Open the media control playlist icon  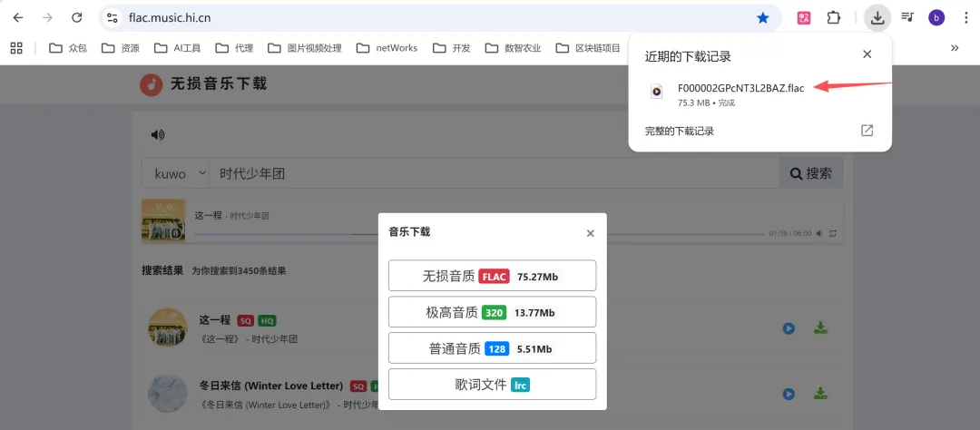click(906, 17)
